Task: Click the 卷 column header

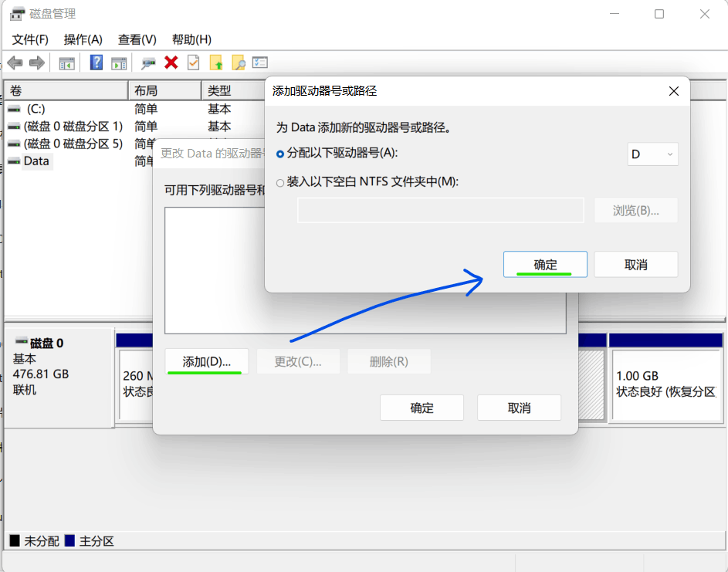Action: click(66, 90)
